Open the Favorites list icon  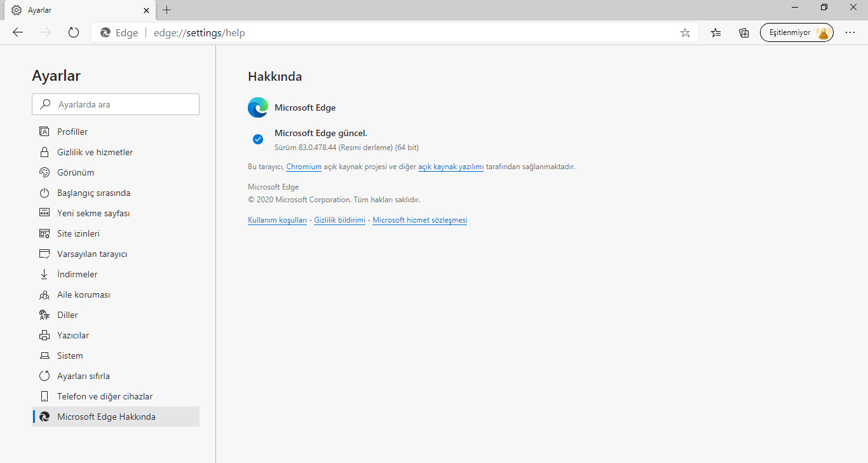pyautogui.click(x=716, y=33)
